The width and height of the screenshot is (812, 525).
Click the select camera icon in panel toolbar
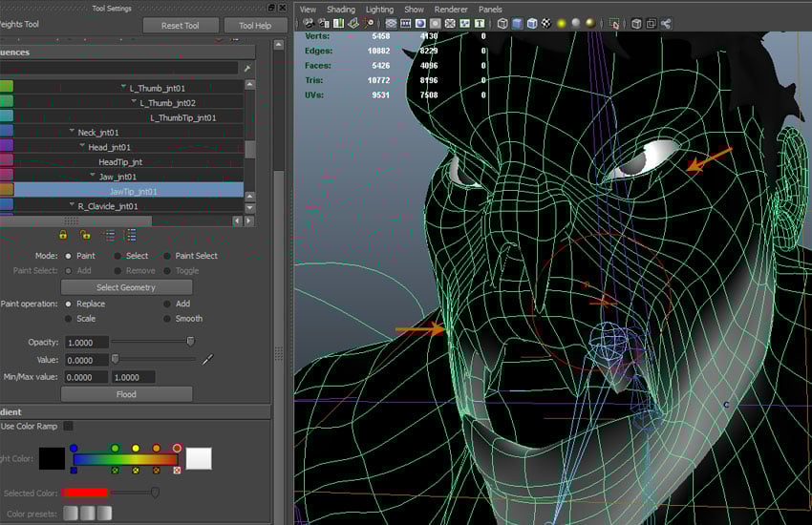[310, 24]
